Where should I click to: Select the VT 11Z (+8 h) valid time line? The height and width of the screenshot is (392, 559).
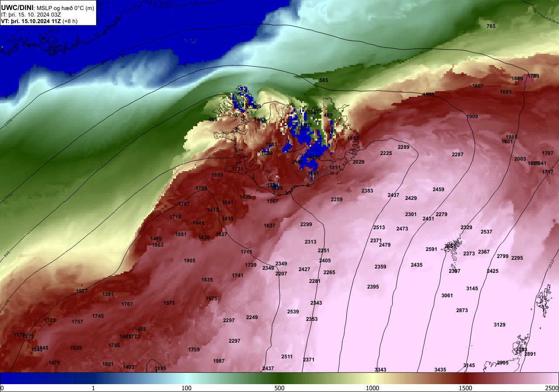pyautogui.click(x=39, y=21)
